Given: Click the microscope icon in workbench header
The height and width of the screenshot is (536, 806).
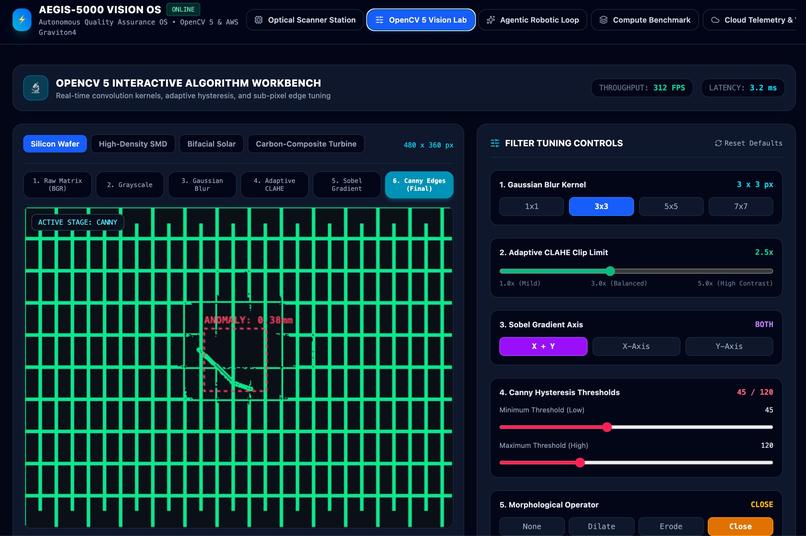Looking at the screenshot, I should [x=35, y=88].
